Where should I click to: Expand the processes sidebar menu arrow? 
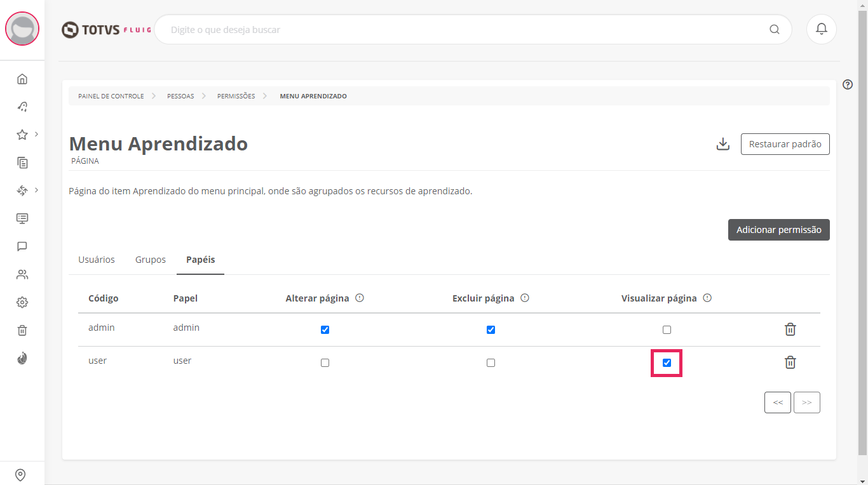[37, 190]
